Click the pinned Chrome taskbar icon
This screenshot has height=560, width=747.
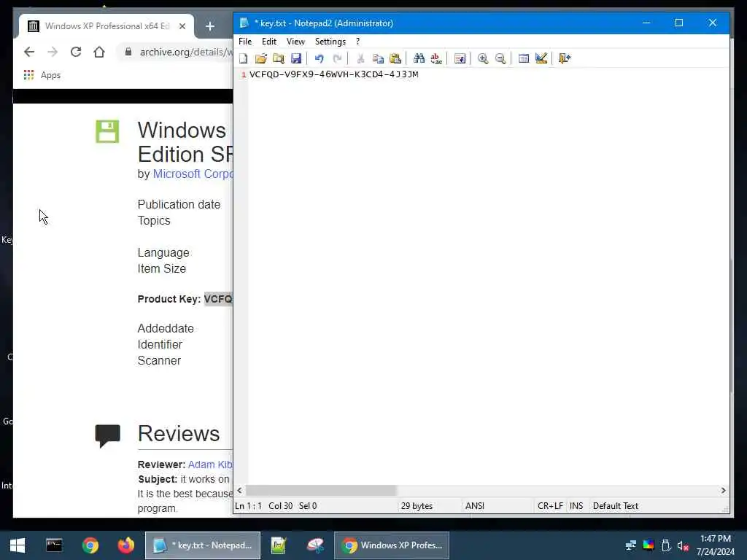90,545
